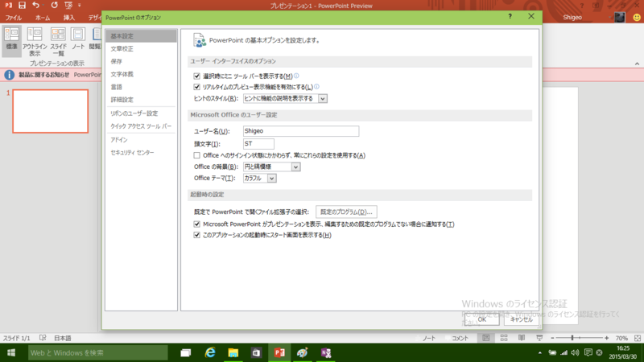
Task: Select 文字体裁 category
Action: click(142, 74)
